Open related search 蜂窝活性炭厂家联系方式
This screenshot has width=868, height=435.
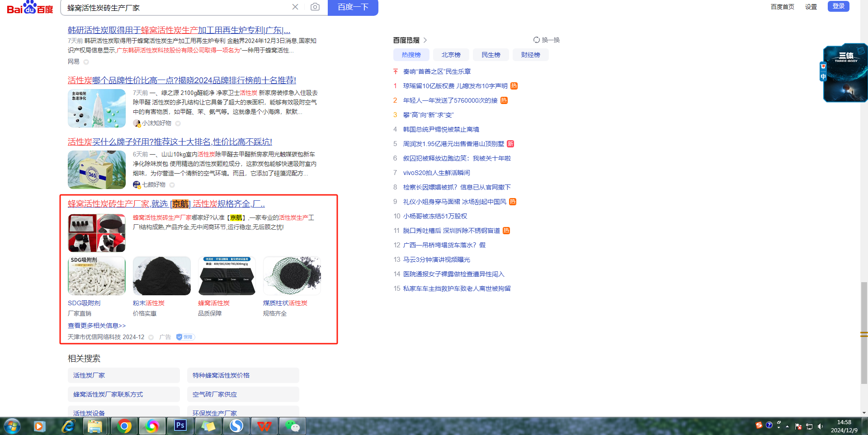click(124, 394)
